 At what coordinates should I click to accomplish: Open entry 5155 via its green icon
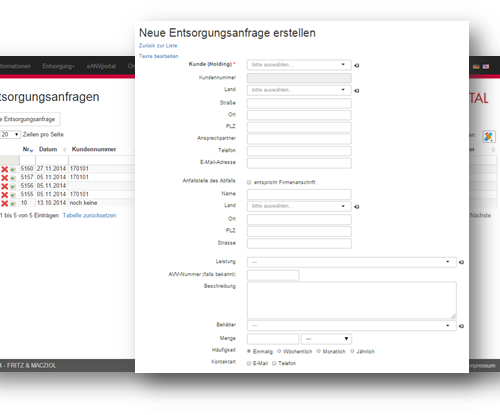pos(13,195)
